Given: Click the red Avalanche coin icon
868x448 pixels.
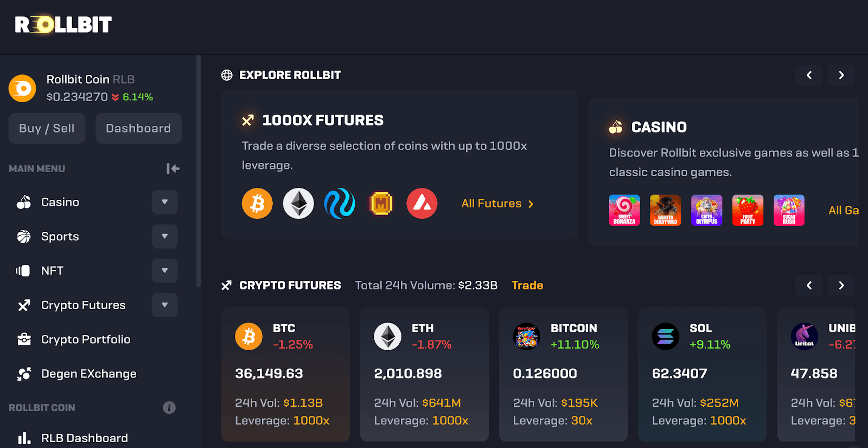Looking at the screenshot, I should tap(422, 204).
